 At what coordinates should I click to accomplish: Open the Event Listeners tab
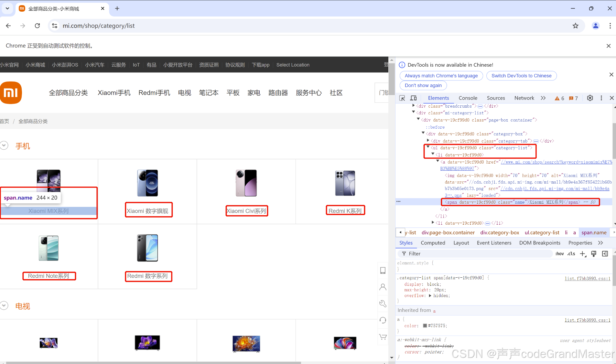point(494,243)
